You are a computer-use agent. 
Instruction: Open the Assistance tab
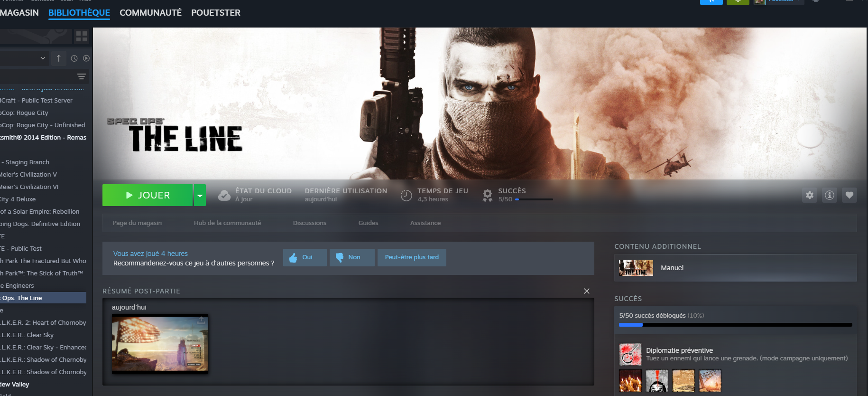pos(425,223)
